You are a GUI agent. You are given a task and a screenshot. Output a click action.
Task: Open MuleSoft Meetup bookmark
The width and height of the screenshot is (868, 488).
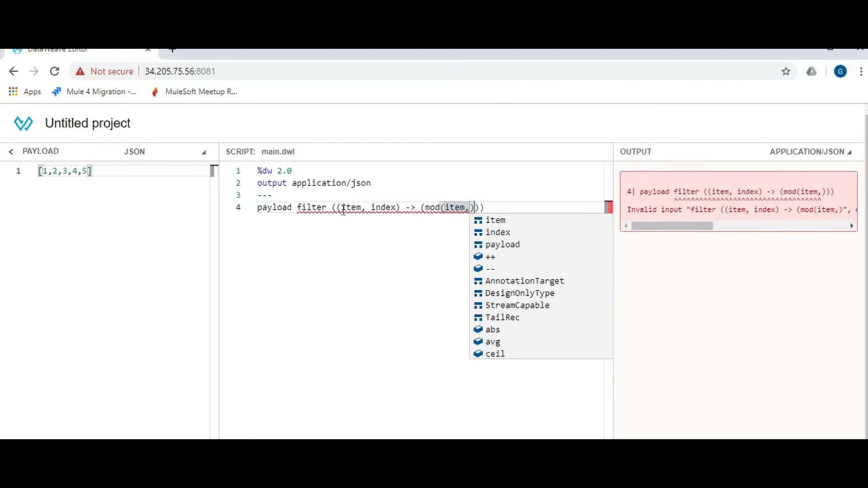click(193, 91)
